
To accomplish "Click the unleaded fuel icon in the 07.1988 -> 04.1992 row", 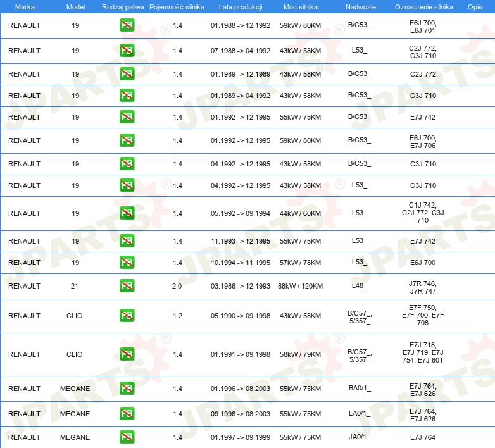I will coord(127,51).
